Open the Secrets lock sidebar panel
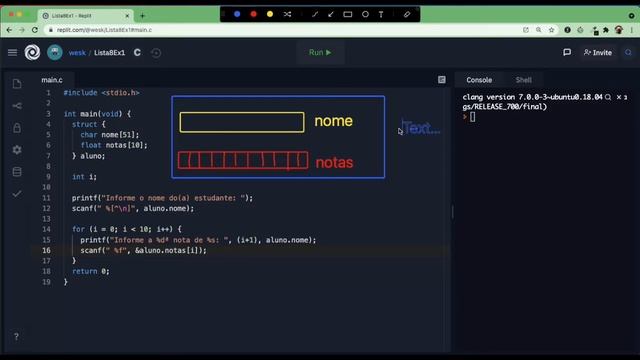Screen dimensions: 640x360 pos(17,128)
